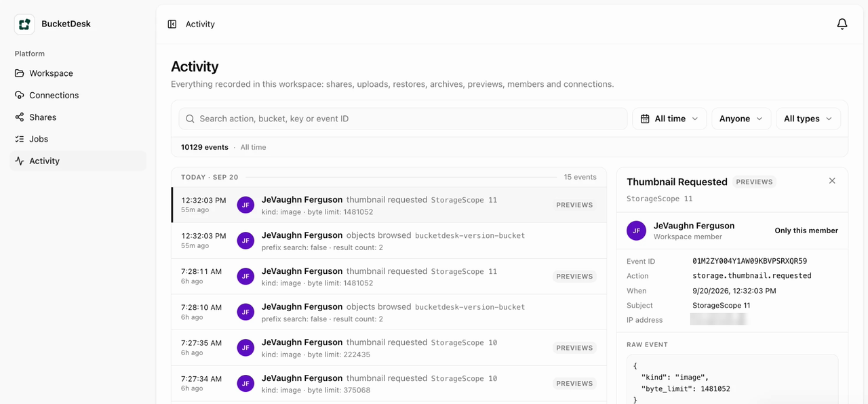The height and width of the screenshot is (404, 868).
Task: Click Workspace member label under name
Action: (x=688, y=237)
